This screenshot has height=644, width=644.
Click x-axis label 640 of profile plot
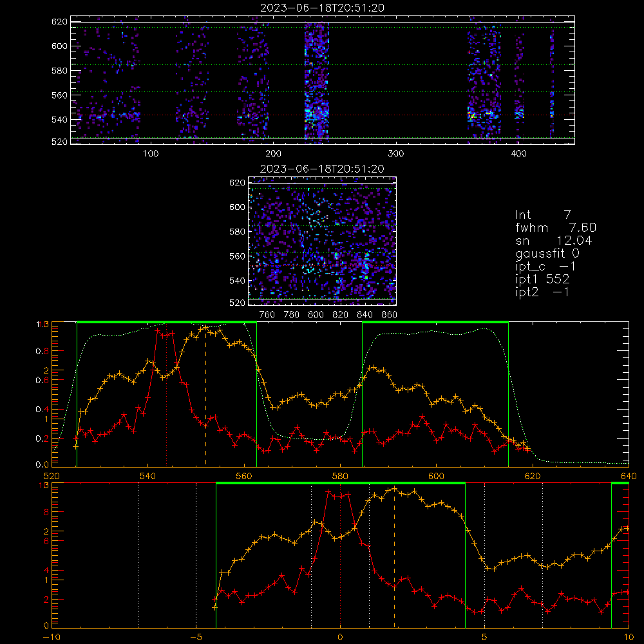[629, 477]
